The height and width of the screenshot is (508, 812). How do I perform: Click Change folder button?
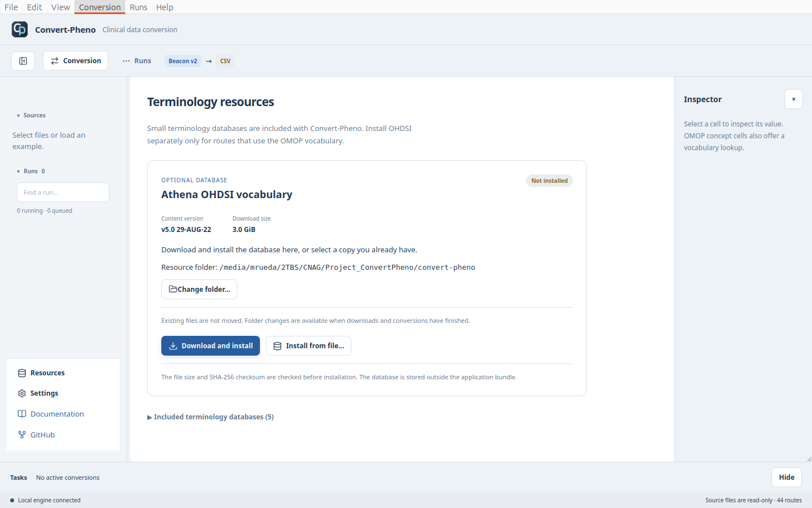(x=199, y=289)
